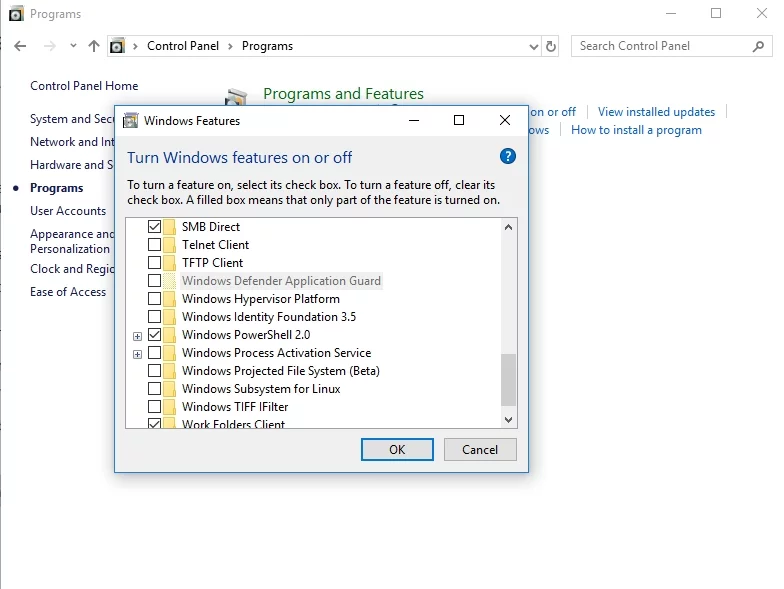
Task: Check Windows Projected File System (Beta) checkbox
Action: [x=154, y=370]
